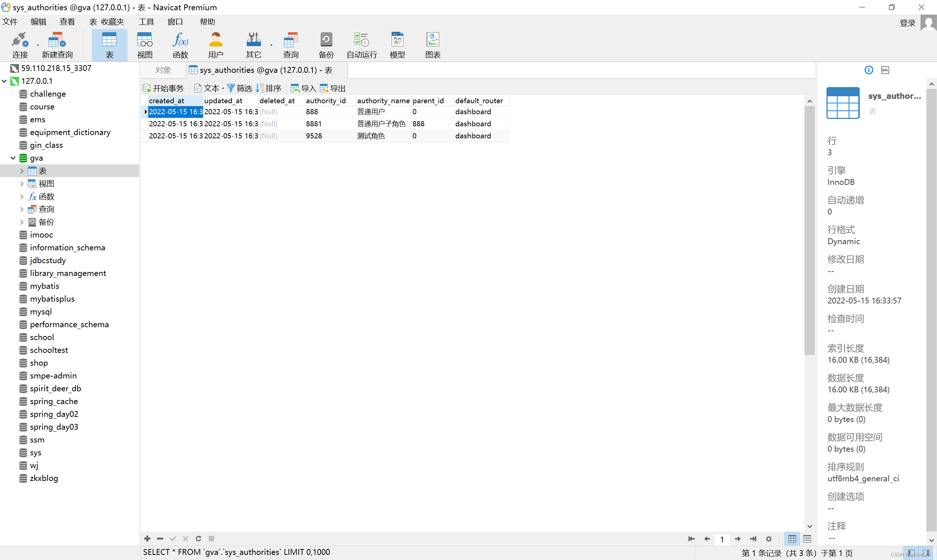Switch to form view in bottom bar
Screen dimensions: 937x560
(x=807, y=539)
